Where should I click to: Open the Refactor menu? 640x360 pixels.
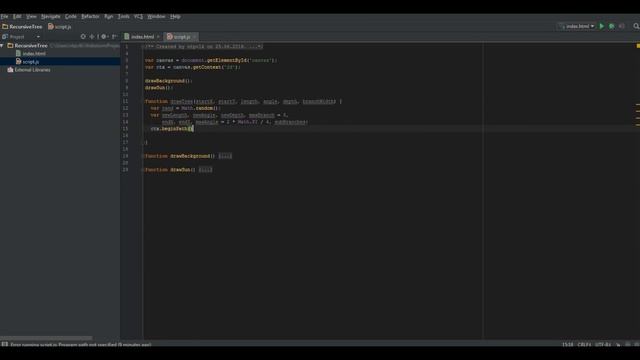[x=90, y=16]
